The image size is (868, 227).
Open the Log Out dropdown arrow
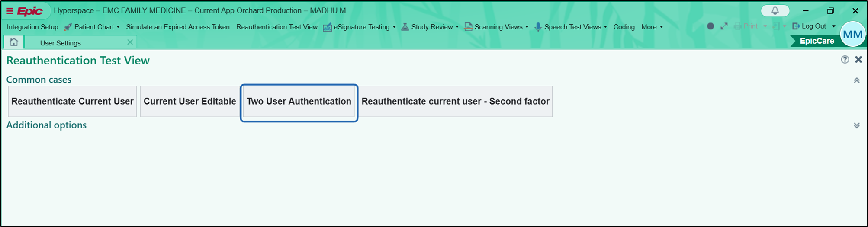[834, 26]
